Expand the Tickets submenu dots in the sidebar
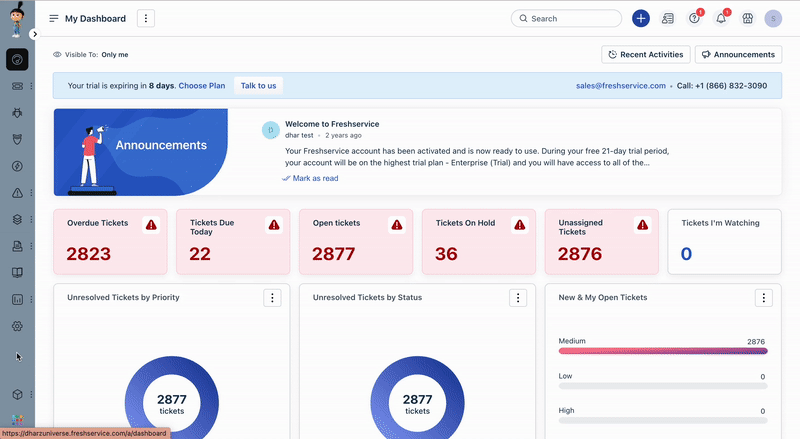Viewport: 800px width, 439px height. (x=31, y=86)
